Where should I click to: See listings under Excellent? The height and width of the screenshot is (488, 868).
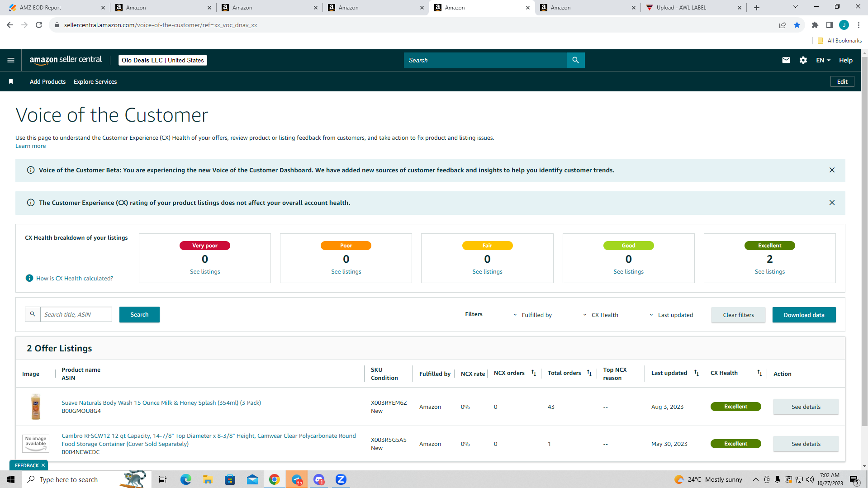tap(769, 271)
